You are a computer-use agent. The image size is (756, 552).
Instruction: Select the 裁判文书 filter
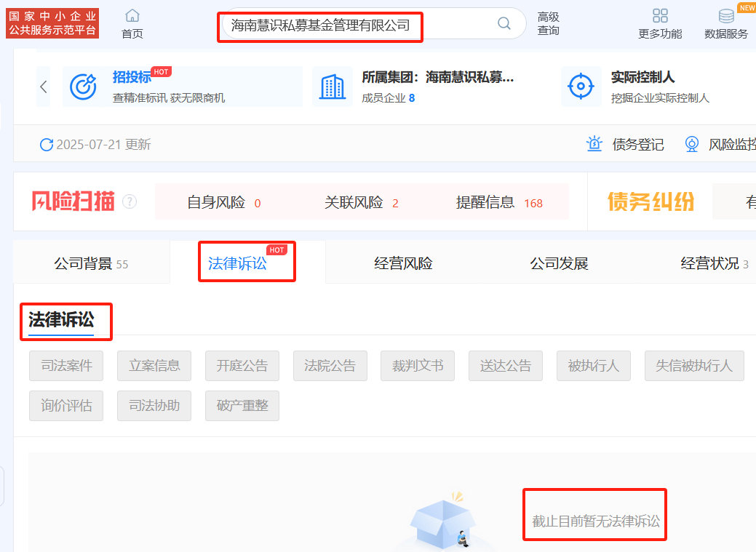pos(418,366)
